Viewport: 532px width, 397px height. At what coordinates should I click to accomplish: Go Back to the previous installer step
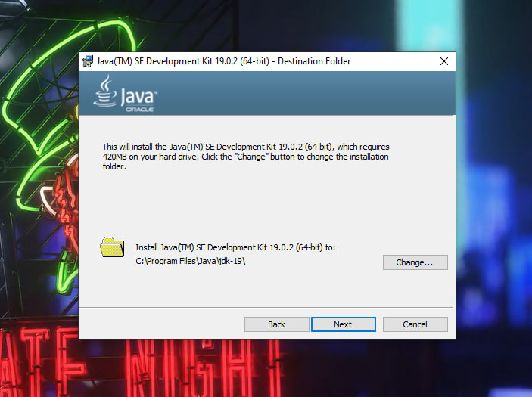[x=276, y=324]
